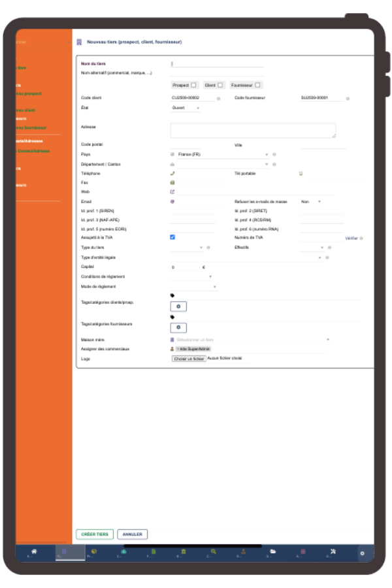
Task: Click the external link icon in Web row
Action: [172, 191]
